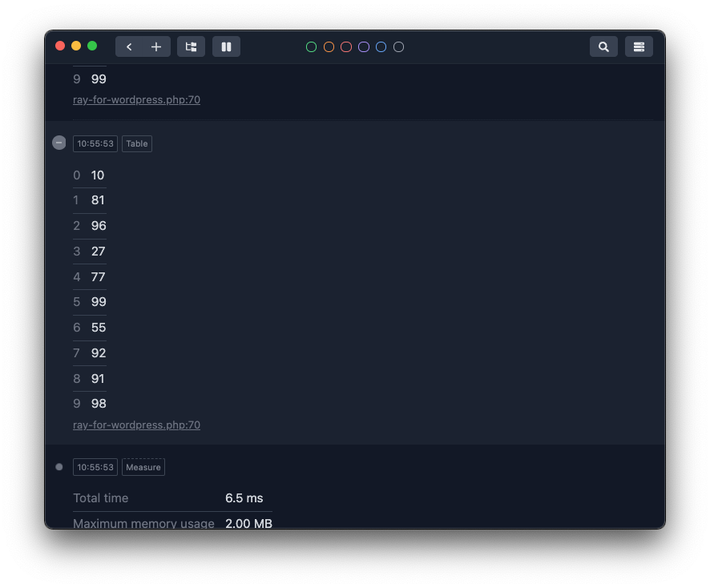Viewport: 710px width, 588px height.
Task: Select value 81 in table row 1
Action: point(98,200)
